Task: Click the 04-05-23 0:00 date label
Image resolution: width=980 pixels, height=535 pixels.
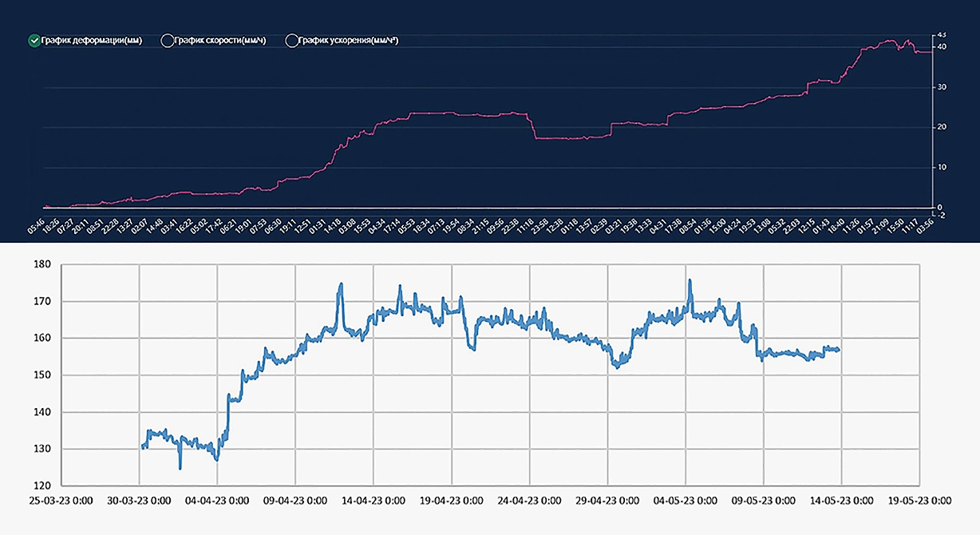Action: coord(685,501)
